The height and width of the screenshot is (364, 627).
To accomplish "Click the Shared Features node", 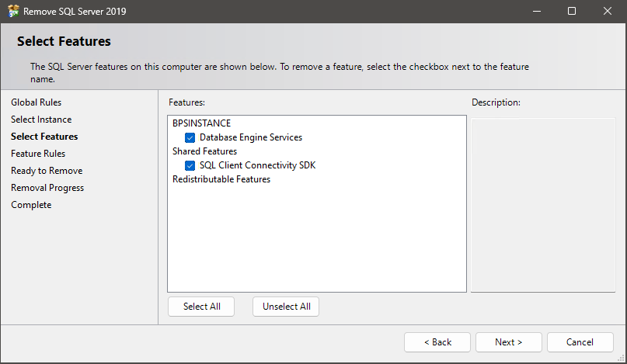I will click(x=205, y=151).
